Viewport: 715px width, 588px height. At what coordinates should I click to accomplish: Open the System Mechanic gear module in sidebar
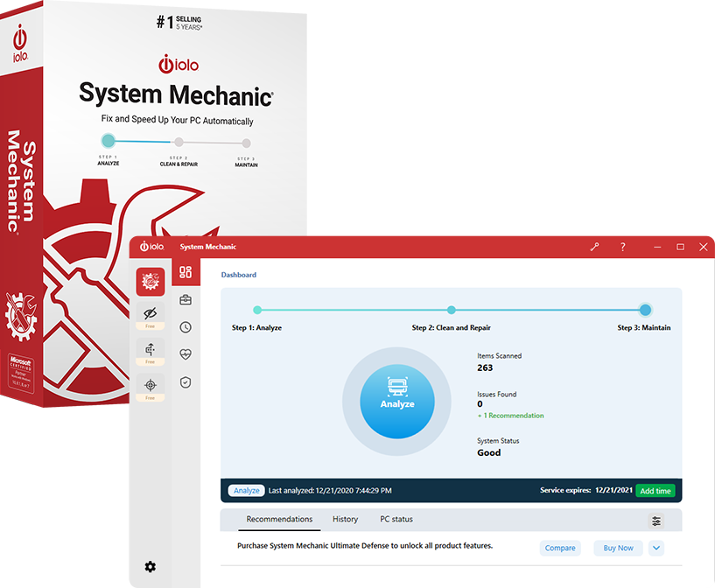click(x=150, y=281)
